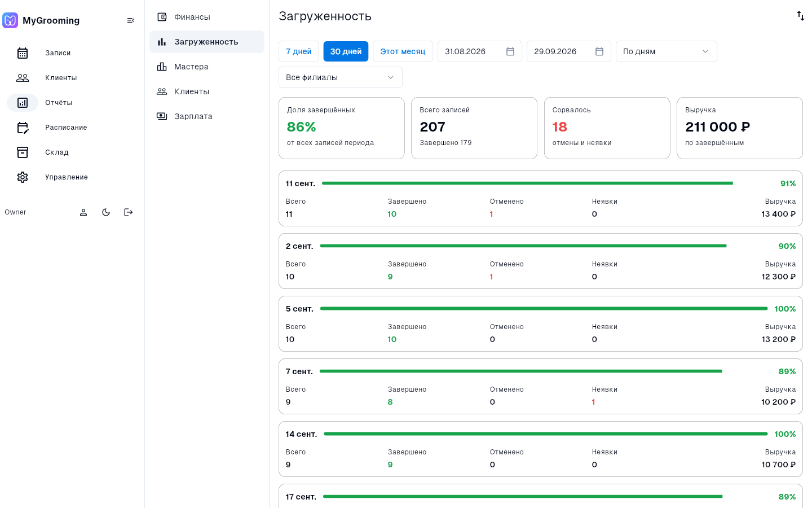
Task: Click the 7 сент. date label
Action: [299, 371]
